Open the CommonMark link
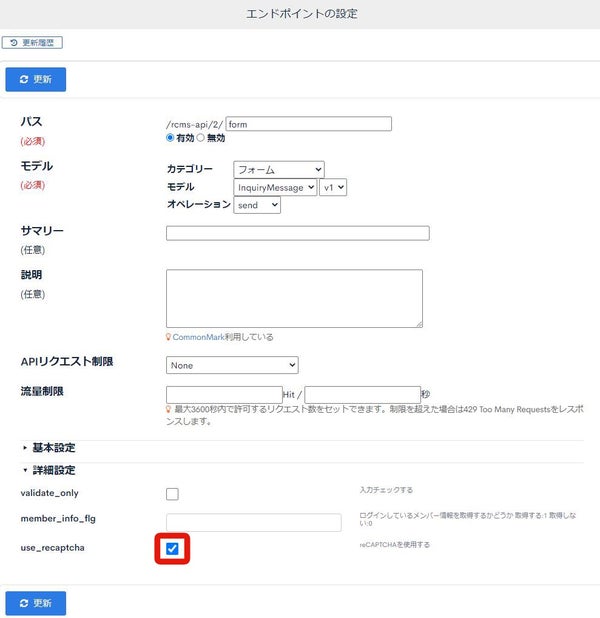This screenshot has height=618, width=600. click(198, 337)
